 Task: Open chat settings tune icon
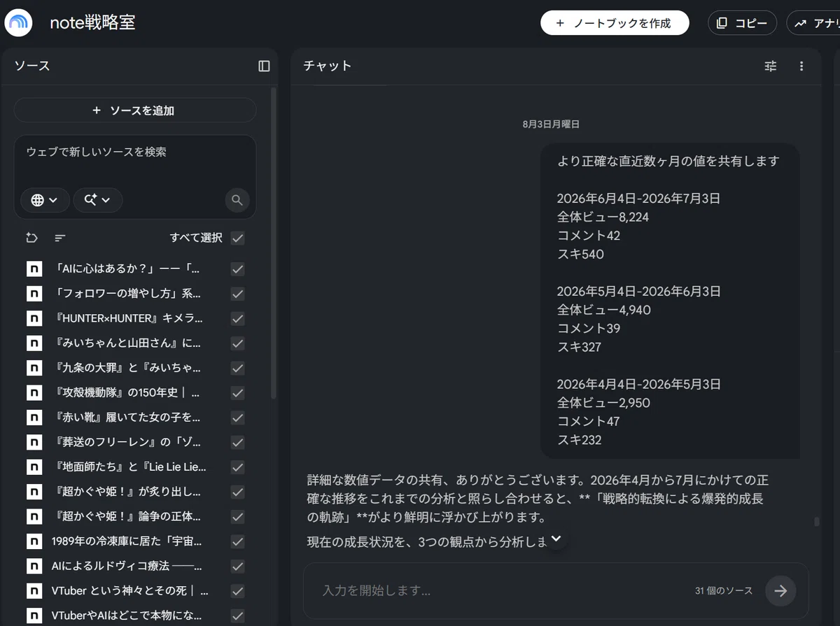pyautogui.click(x=771, y=66)
